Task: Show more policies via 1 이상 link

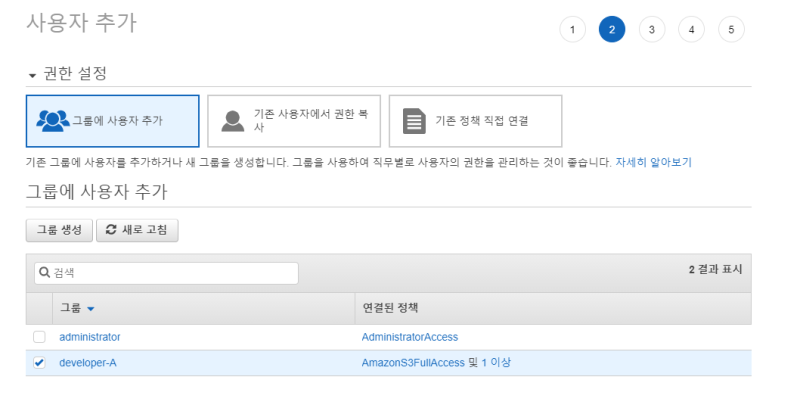Action: click(496, 363)
